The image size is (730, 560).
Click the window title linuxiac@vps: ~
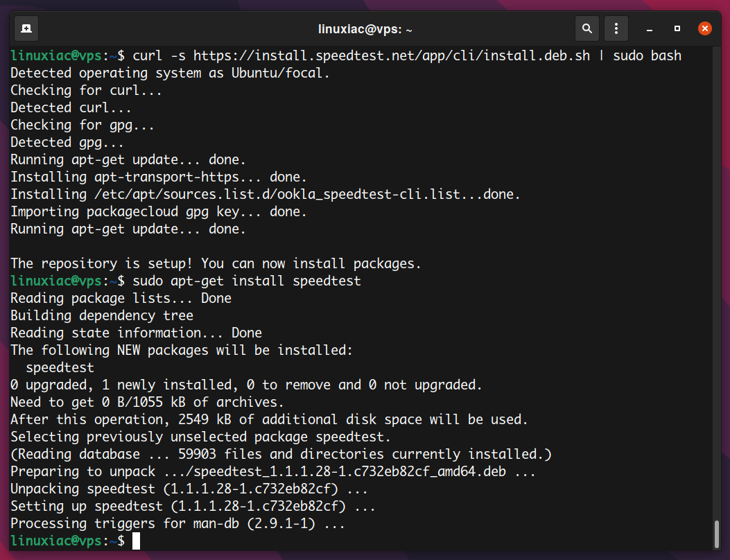[365, 29]
